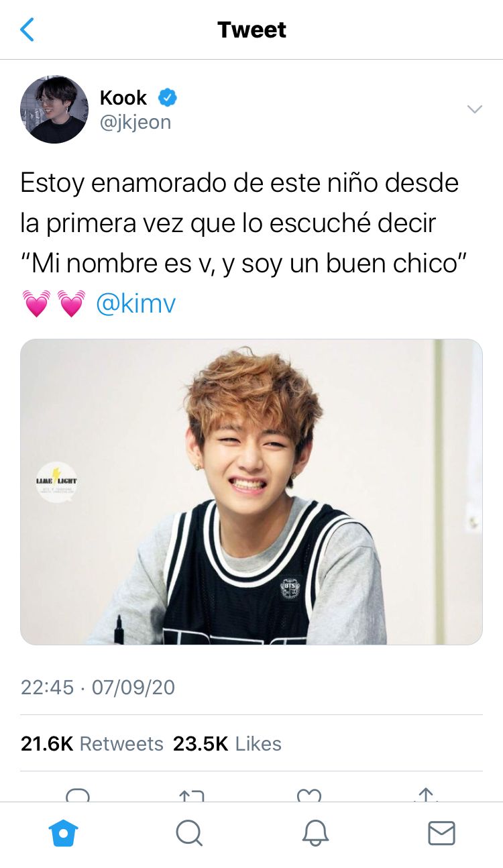Open Kook's profile picture

[54, 109]
